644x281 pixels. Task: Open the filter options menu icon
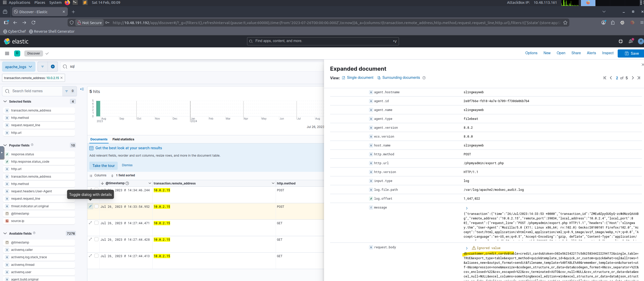43,67
